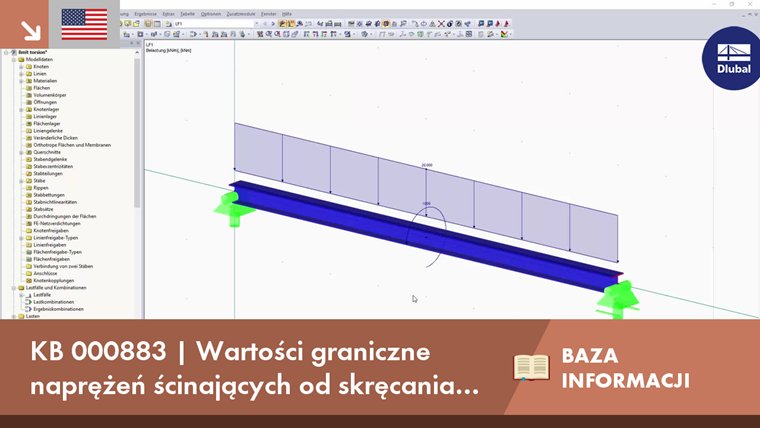Click the limit torsion model icon
Viewport: 760px width, 428px height.
click(x=14, y=52)
